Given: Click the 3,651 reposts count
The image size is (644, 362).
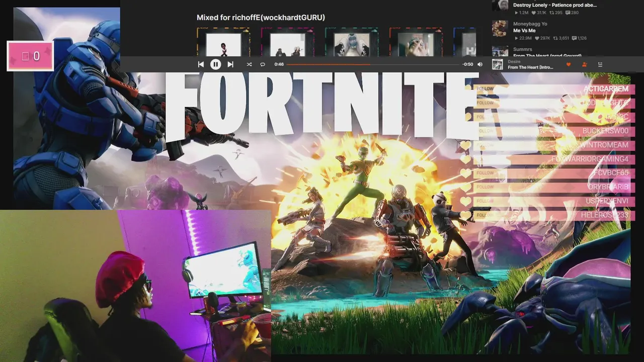Looking at the screenshot, I should coord(560,38).
